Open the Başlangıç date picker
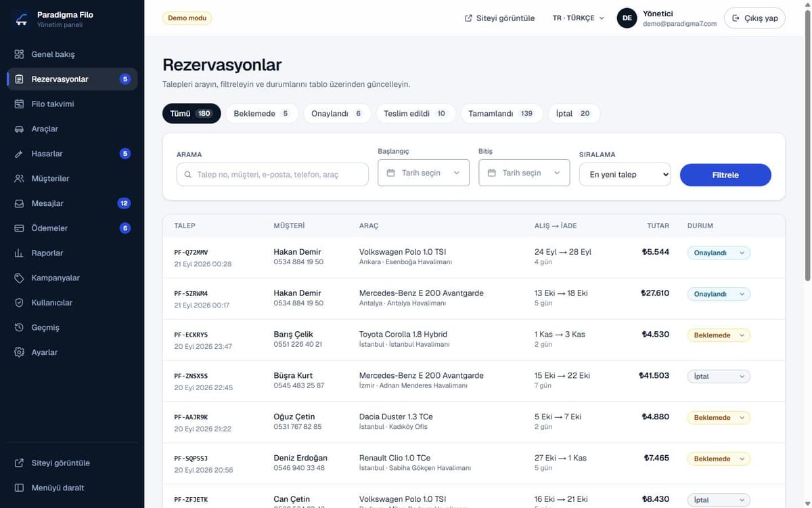Image resolution: width=812 pixels, height=508 pixels. [424, 173]
